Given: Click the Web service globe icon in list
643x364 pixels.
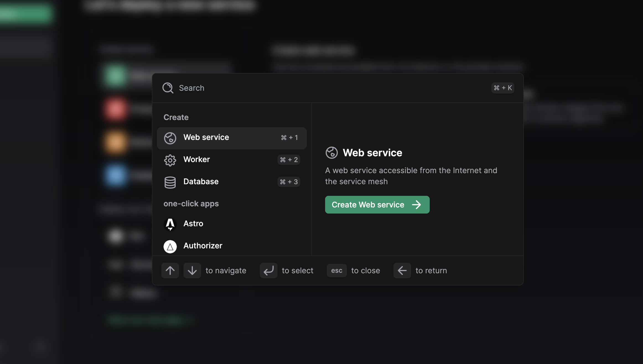Looking at the screenshot, I should pos(170,138).
